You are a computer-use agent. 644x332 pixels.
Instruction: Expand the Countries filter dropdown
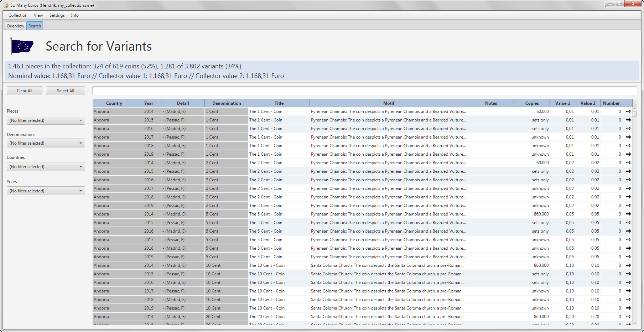[x=46, y=167]
